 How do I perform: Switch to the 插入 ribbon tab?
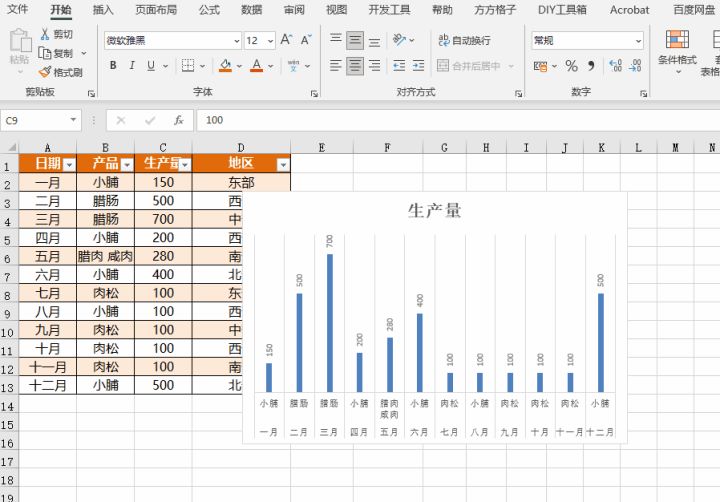pos(103,10)
